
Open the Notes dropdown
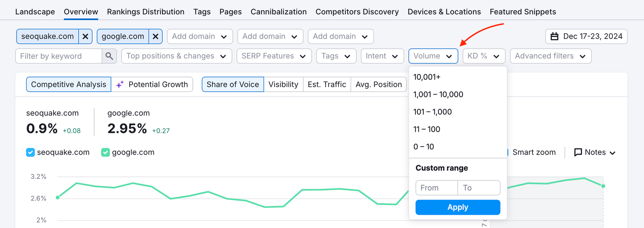coord(595,152)
